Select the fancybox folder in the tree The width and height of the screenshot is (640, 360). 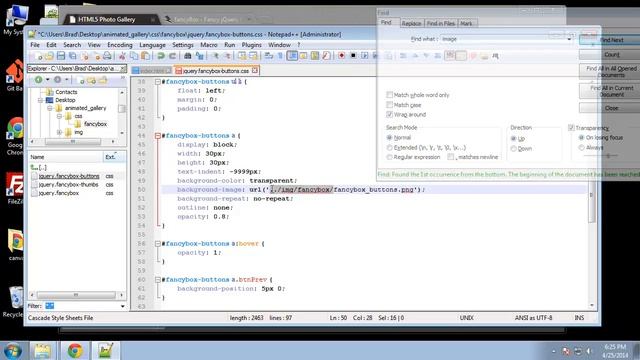click(95, 124)
